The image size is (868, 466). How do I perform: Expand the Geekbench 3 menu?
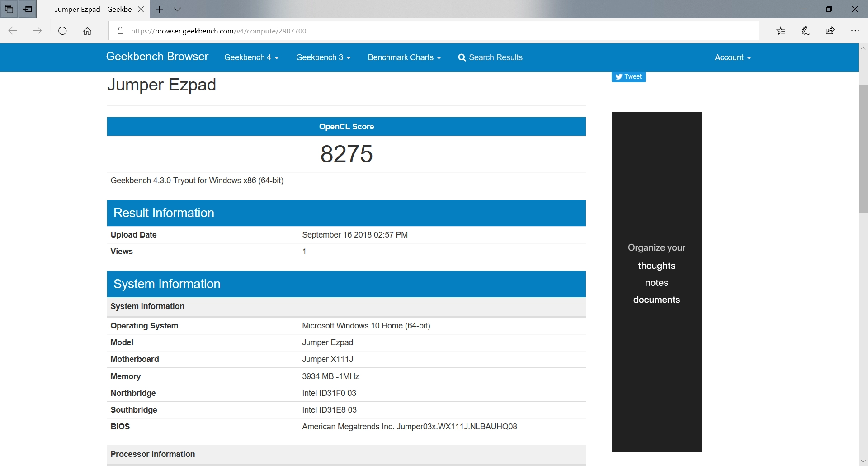point(323,57)
